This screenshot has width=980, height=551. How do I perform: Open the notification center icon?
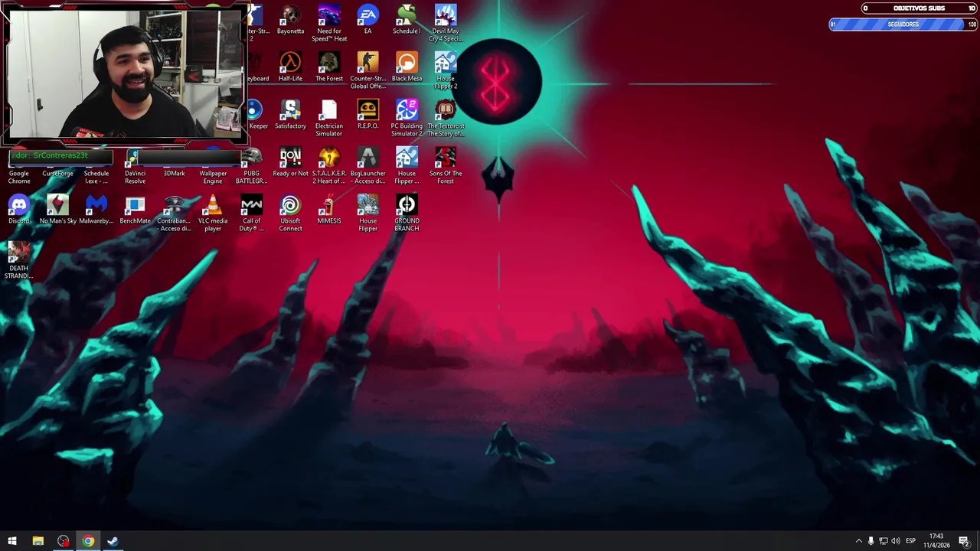pyautogui.click(x=964, y=541)
